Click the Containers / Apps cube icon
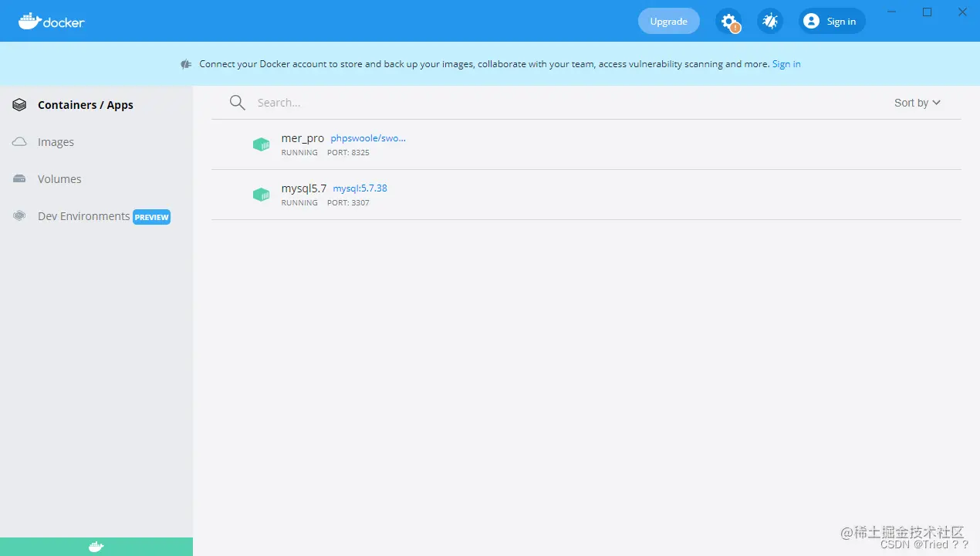The height and width of the screenshot is (556, 980). (19, 105)
